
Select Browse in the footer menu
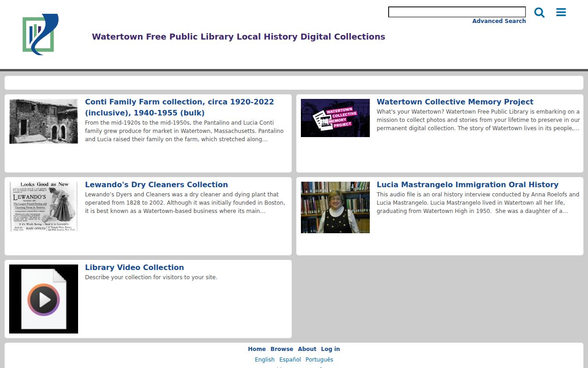point(282,349)
